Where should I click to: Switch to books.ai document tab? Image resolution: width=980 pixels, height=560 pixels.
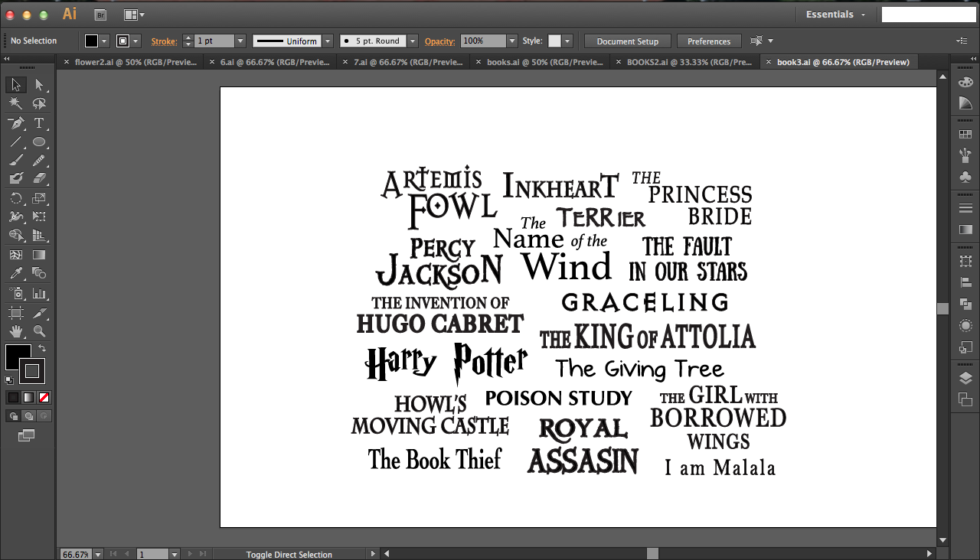click(x=540, y=62)
